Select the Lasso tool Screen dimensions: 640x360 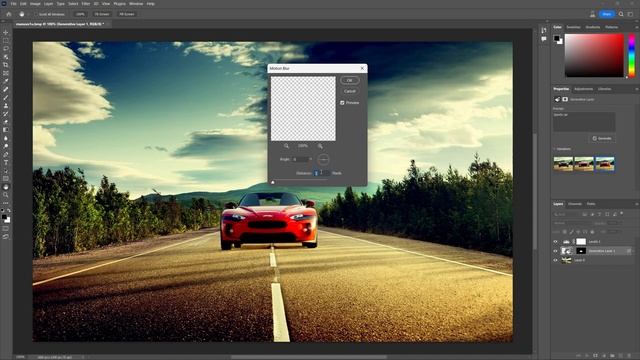coord(6,49)
